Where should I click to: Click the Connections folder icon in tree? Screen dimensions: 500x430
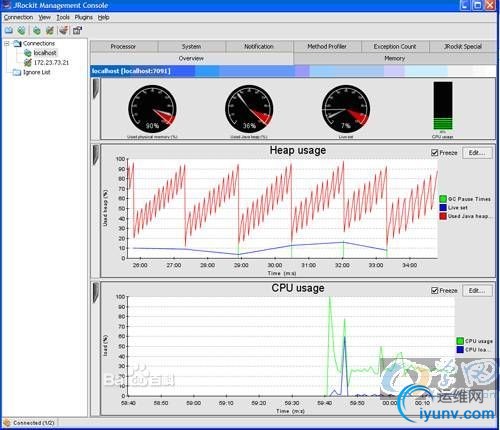pos(17,43)
